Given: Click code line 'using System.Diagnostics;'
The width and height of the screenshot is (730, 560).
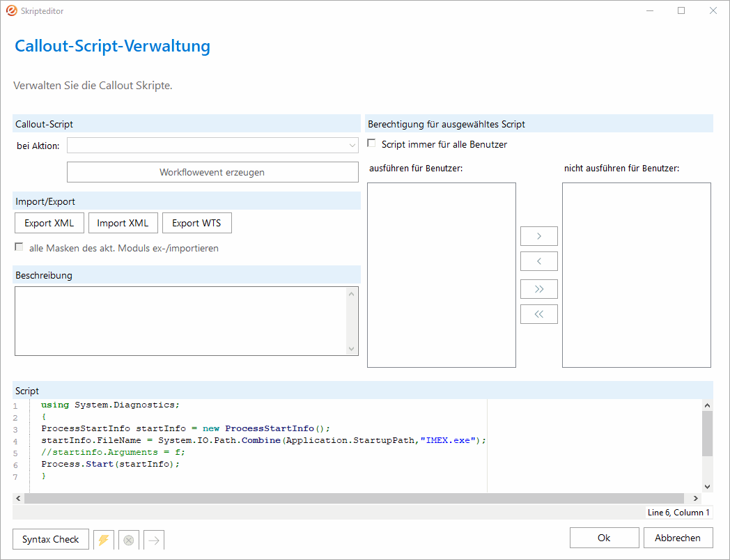Looking at the screenshot, I should tap(110, 405).
